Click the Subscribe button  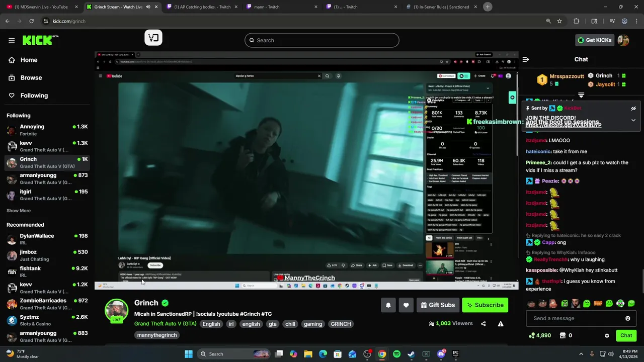(485, 305)
